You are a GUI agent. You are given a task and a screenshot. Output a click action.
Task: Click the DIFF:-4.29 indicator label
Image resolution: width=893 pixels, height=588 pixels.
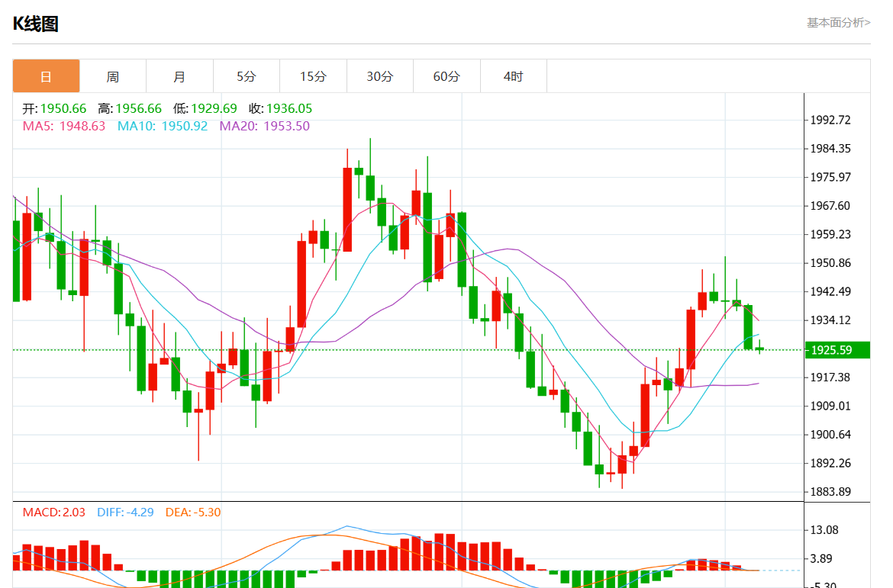point(125,512)
